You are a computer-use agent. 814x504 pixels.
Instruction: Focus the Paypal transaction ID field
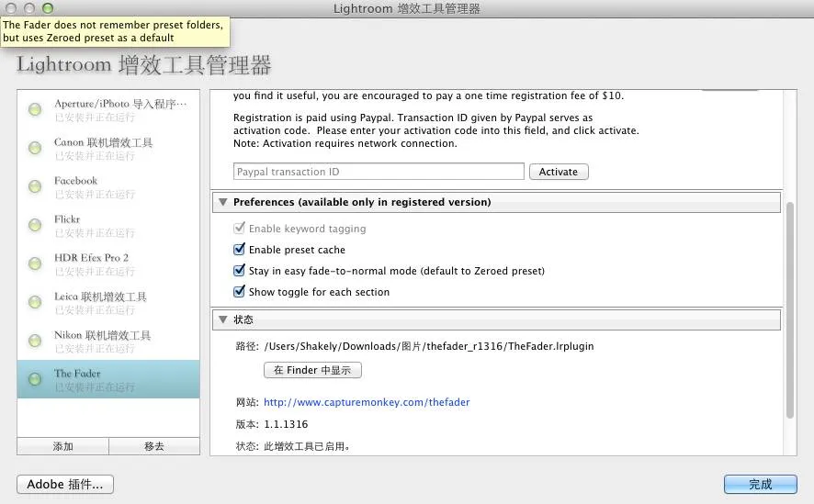[x=379, y=172]
